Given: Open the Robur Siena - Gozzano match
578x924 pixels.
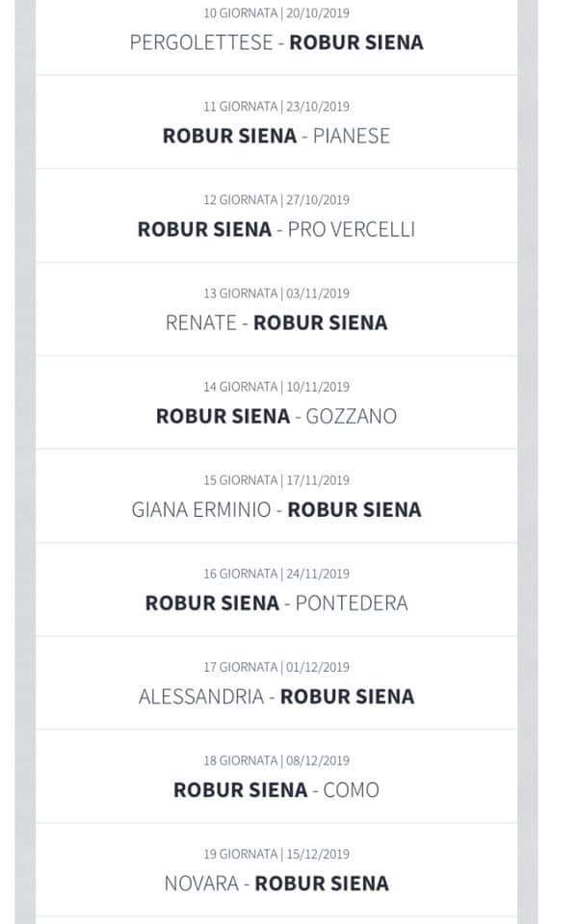Looking at the screenshot, I should coord(276,416).
